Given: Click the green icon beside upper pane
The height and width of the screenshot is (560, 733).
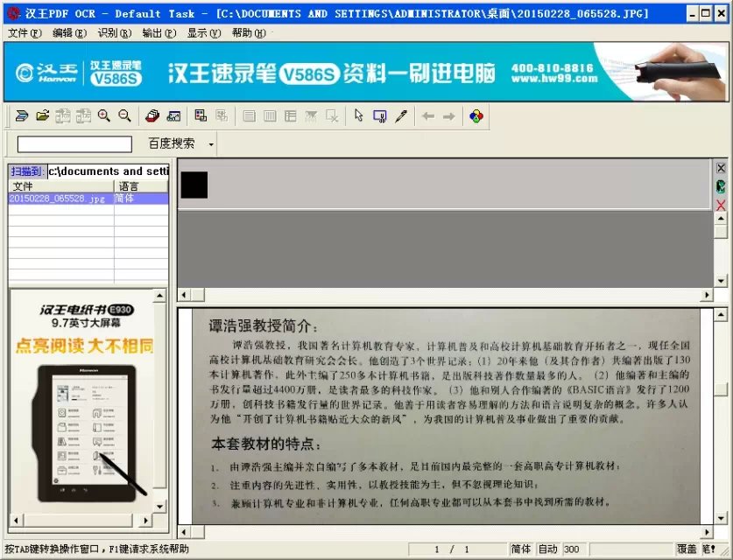Looking at the screenshot, I should (x=721, y=186).
